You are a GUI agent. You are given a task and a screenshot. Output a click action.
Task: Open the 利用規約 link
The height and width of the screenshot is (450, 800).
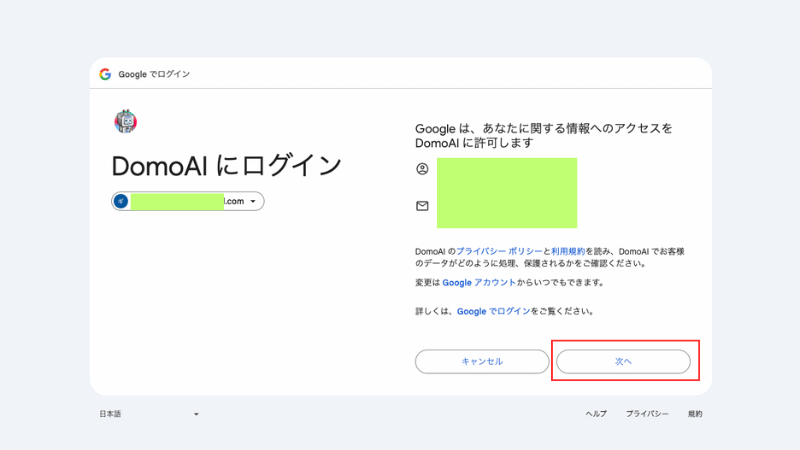(x=568, y=252)
